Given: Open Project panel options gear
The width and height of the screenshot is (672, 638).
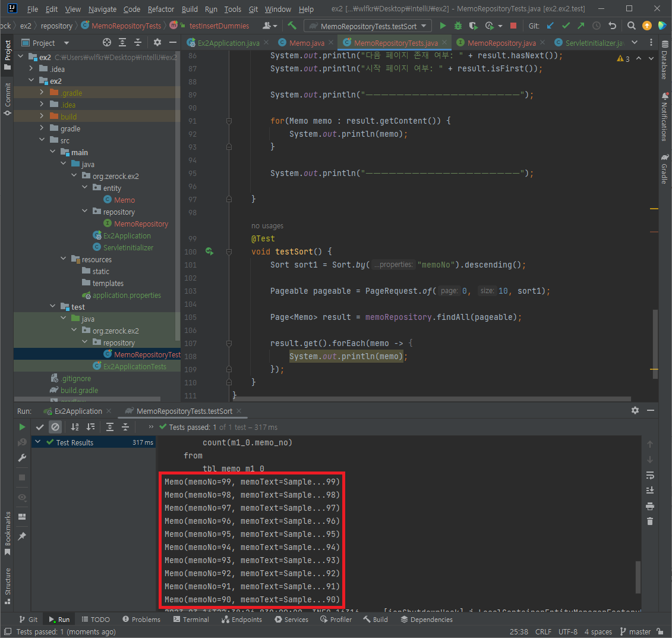Looking at the screenshot, I should tap(157, 42).
